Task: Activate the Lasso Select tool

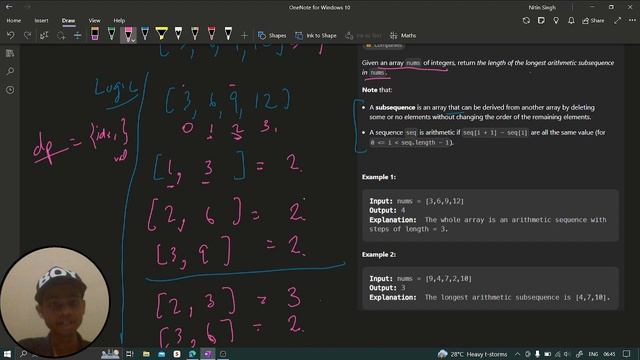Action: click(x=61, y=36)
